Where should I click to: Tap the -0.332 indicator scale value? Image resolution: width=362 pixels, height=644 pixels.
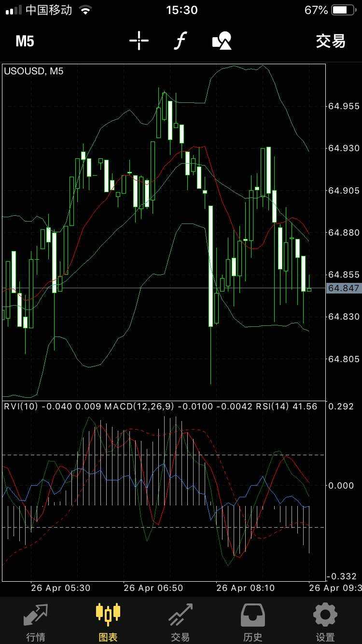(x=341, y=576)
